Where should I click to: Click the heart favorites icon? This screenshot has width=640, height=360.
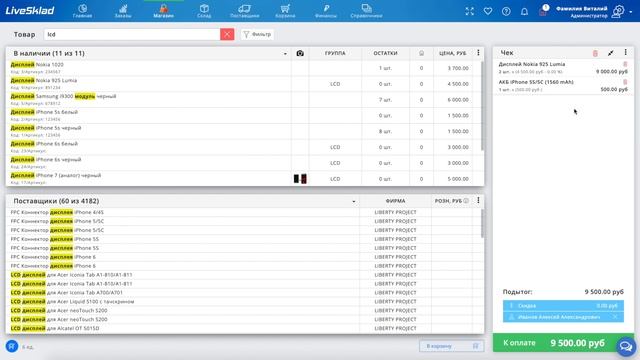pos(488,11)
